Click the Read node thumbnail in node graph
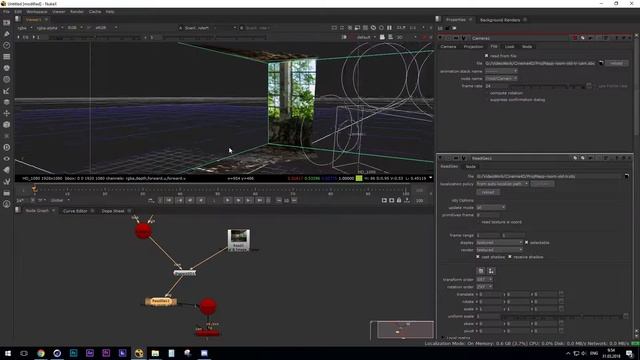This screenshot has width=640, height=360. click(239, 240)
